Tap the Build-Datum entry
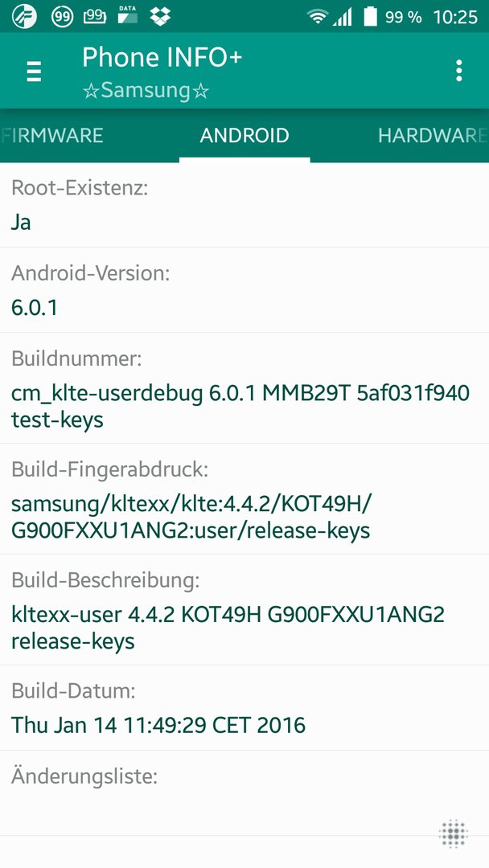 pyautogui.click(x=244, y=708)
